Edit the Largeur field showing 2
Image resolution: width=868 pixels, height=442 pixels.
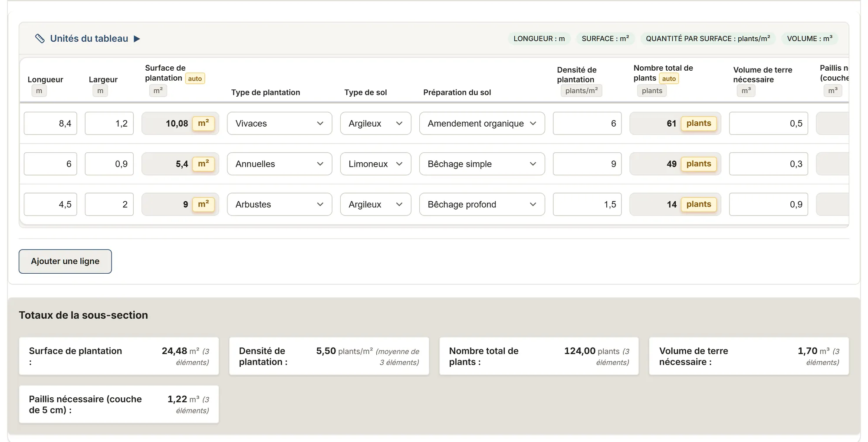point(109,204)
